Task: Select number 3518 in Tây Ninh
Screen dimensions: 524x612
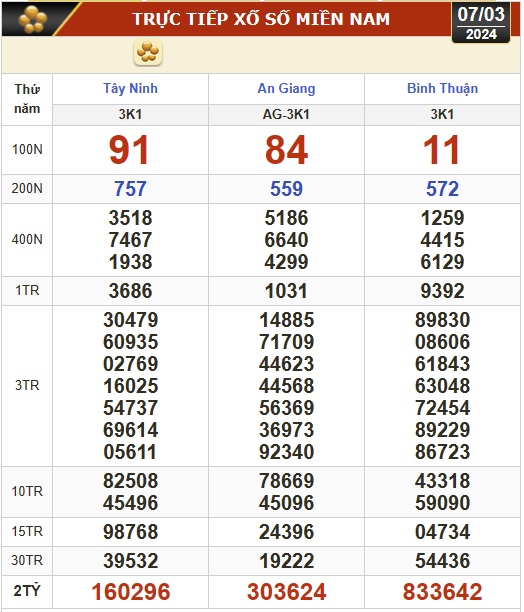Action: 130,218
